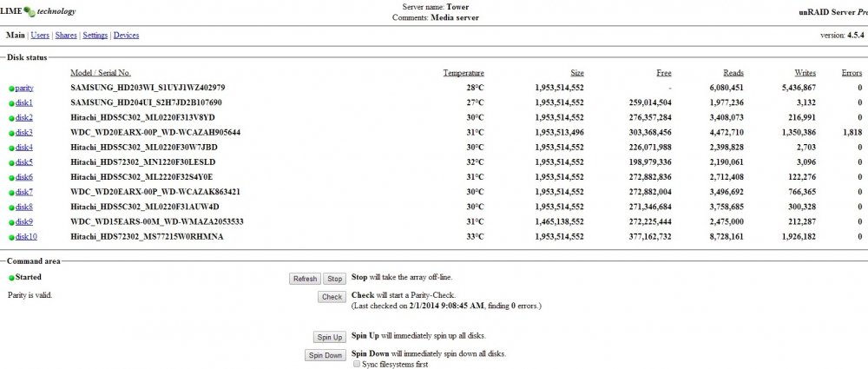Click Stop to take array offline
The width and height of the screenshot is (868, 369).
(334, 279)
